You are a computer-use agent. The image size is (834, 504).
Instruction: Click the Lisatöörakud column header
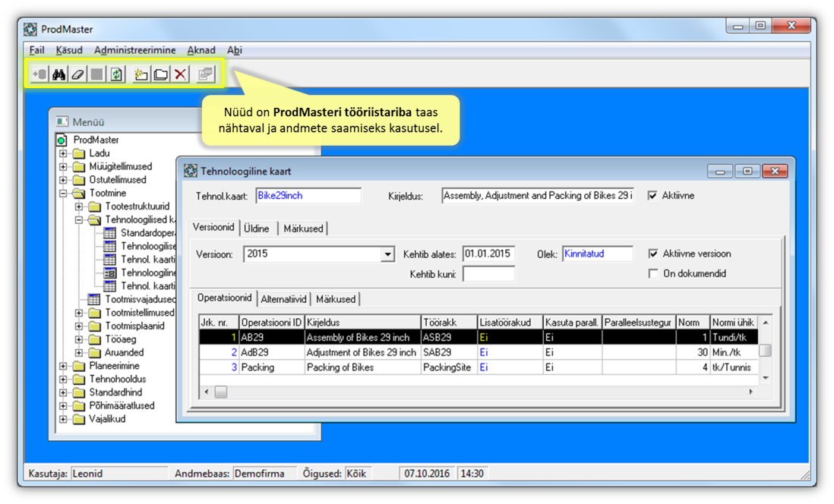[x=510, y=322]
